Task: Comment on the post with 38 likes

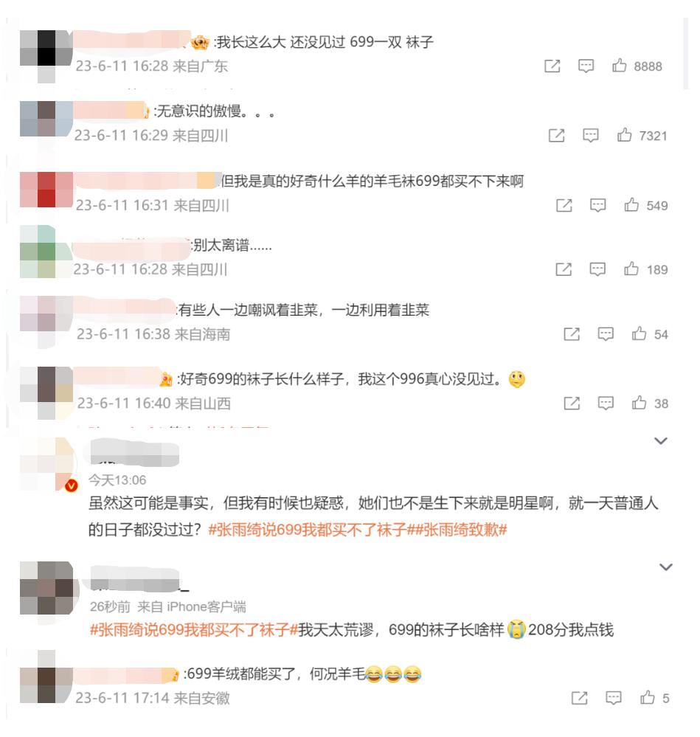Action: 606,404
